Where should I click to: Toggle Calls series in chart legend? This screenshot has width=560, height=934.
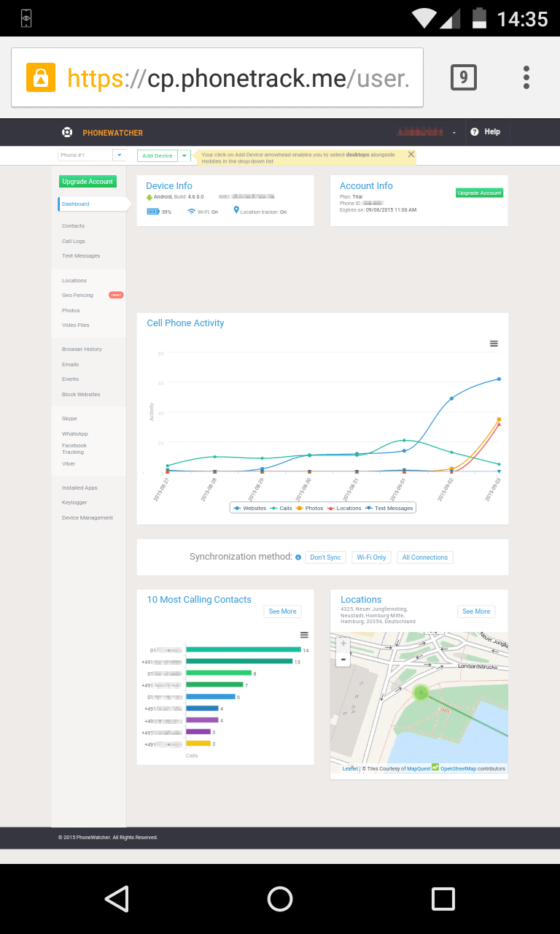click(281, 508)
